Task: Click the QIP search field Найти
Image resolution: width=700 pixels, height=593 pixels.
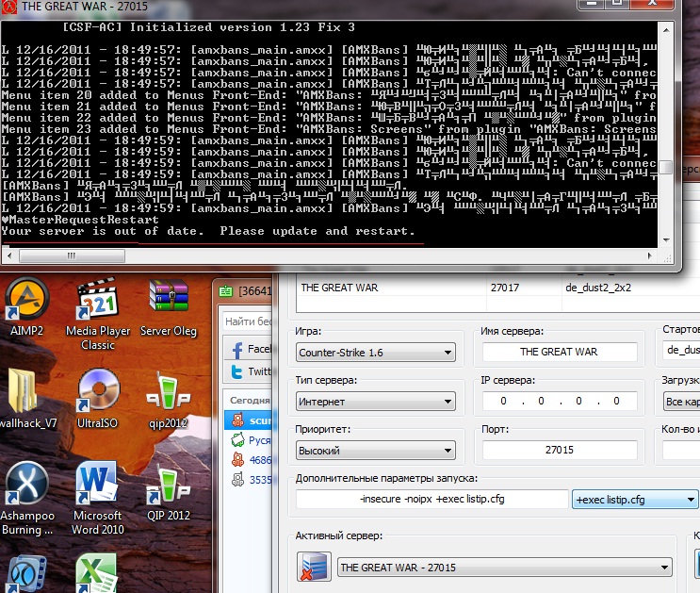Action: (248, 321)
